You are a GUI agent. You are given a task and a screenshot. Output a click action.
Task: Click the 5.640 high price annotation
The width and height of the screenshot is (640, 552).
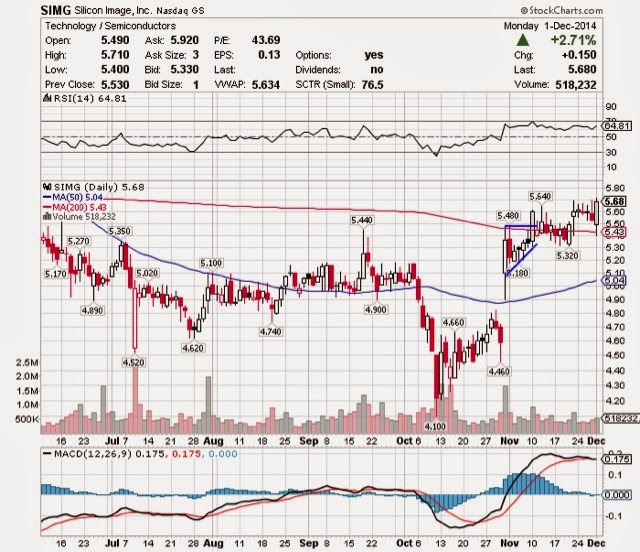540,196
